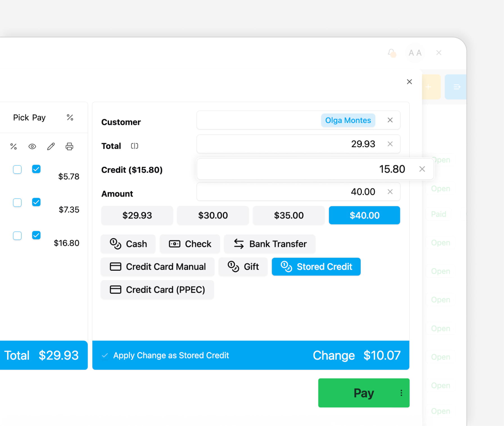This screenshot has width=504, height=426.
Task: Clear the Credit field value 15.80
Action: pos(422,169)
